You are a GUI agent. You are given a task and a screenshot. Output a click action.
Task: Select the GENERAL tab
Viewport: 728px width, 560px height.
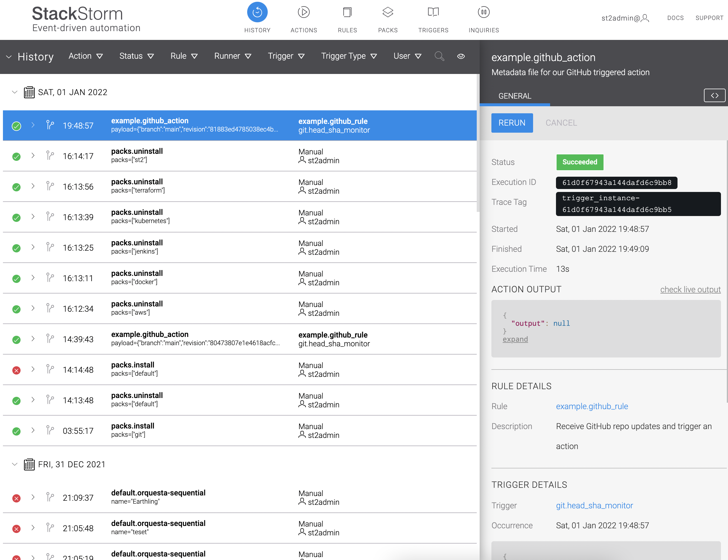pyautogui.click(x=514, y=96)
